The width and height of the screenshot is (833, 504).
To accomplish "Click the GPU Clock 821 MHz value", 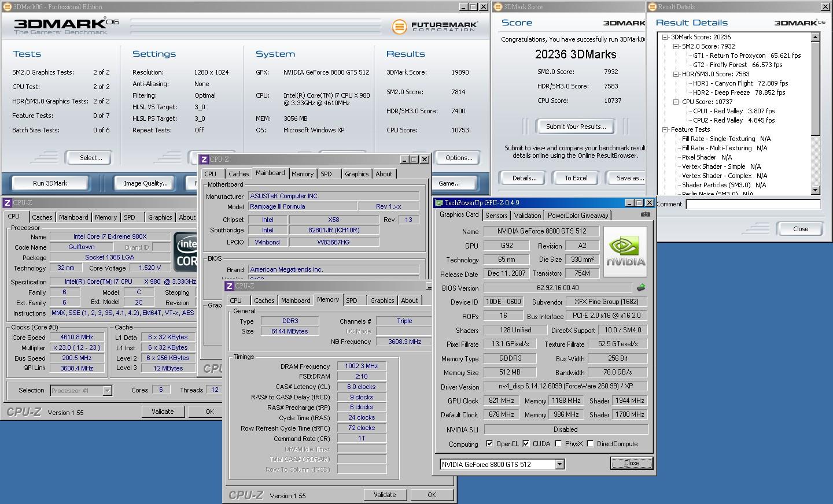I will click(x=501, y=401).
